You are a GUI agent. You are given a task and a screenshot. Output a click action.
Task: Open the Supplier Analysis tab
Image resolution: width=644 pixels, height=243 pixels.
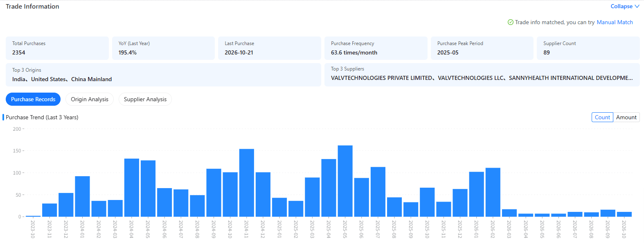tap(145, 99)
